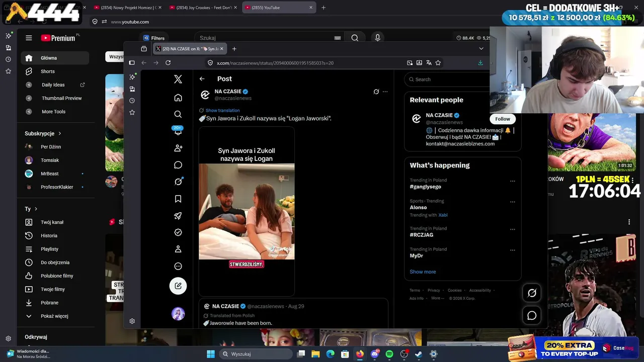The height and width of the screenshot is (362, 644).
Task: Click the Grok icon on the post header
Action: [376, 92]
